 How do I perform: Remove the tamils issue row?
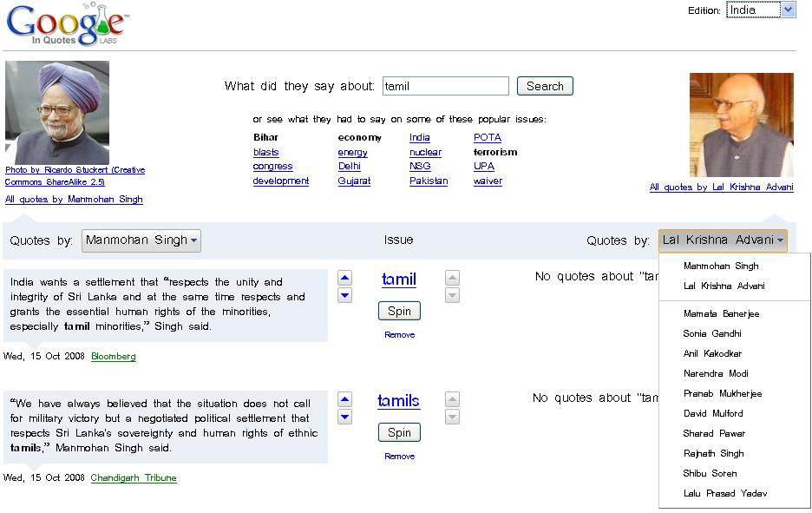399,457
